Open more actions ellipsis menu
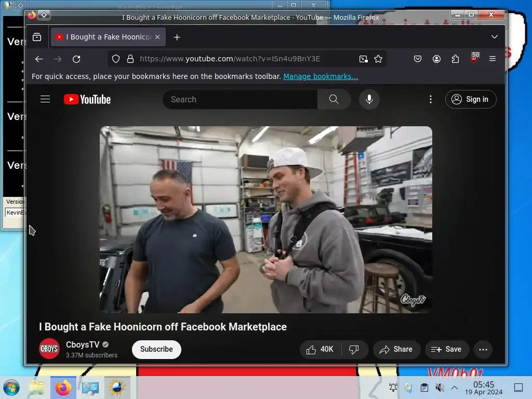Viewport: 532px width, 399px height. [x=483, y=350]
